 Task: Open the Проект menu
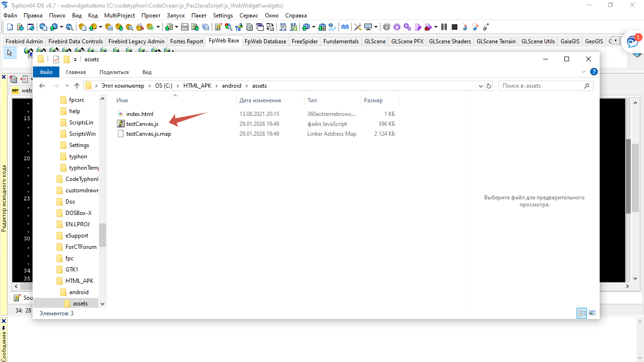(151, 16)
